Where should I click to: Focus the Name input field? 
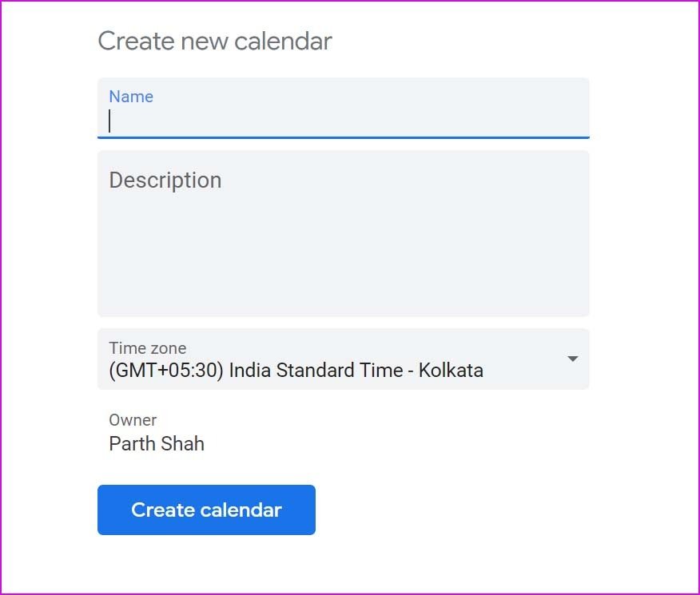(x=344, y=108)
